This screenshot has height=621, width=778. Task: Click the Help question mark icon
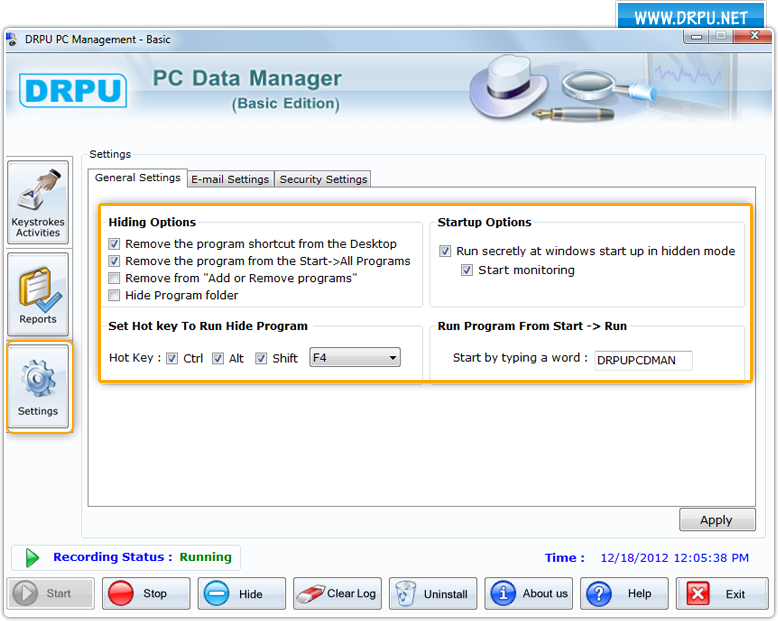599,593
